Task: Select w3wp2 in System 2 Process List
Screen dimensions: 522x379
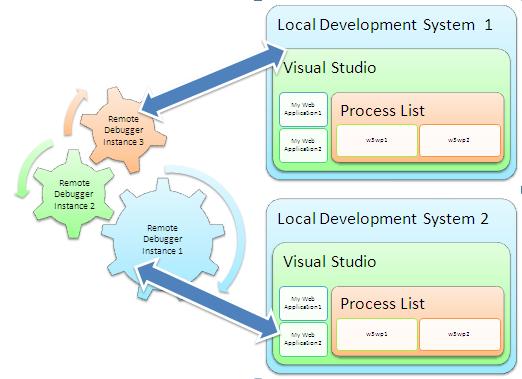Action: click(x=460, y=334)
